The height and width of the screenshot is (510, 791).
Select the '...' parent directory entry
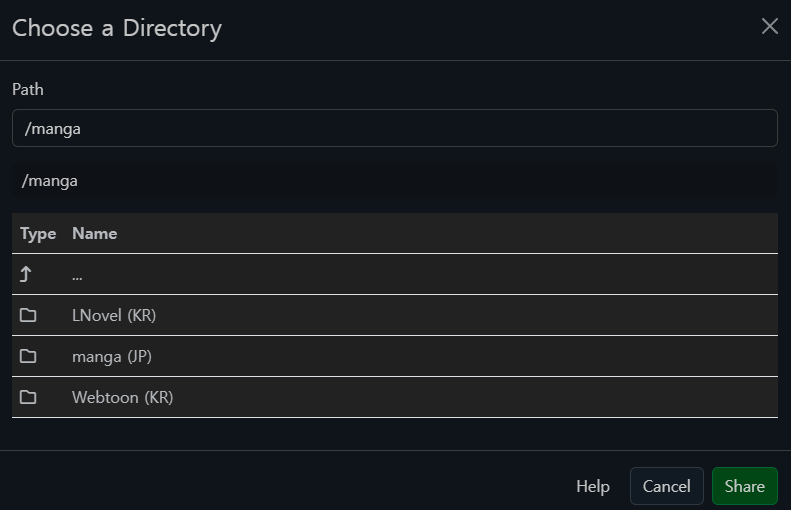[77, 275]
